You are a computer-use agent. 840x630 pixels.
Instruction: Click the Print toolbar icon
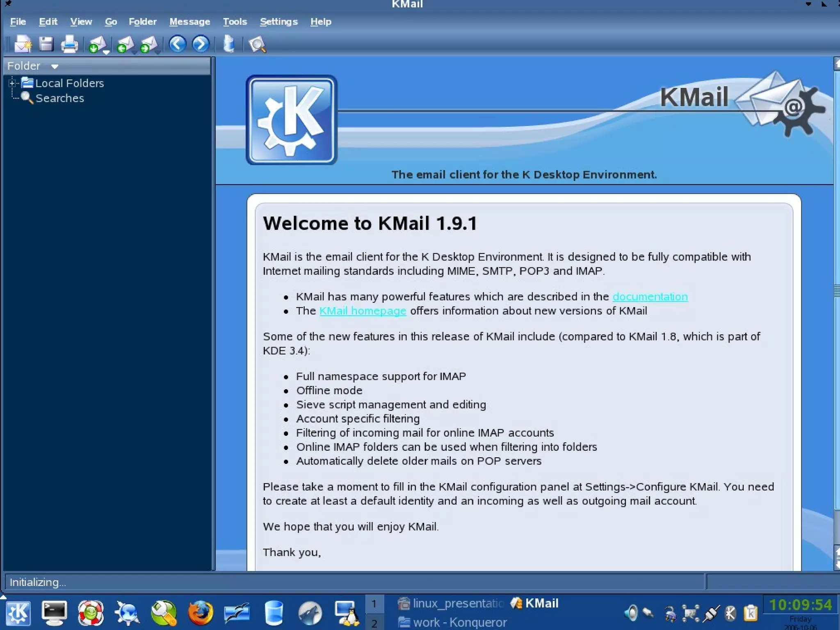[x=69, y=44]
